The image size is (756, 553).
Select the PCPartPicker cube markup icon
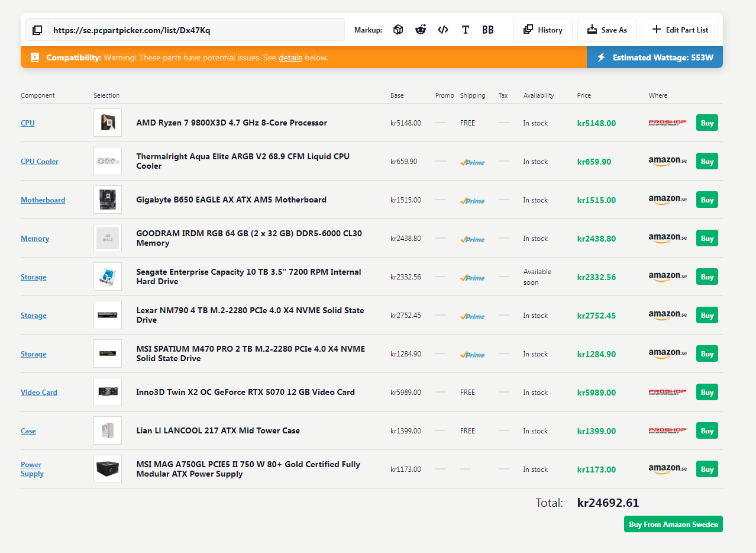pos(398,30)
